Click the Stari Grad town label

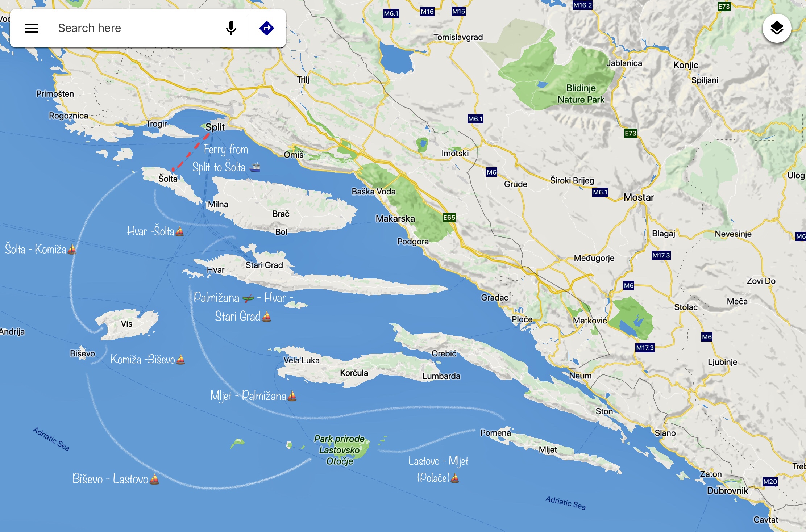264,265
